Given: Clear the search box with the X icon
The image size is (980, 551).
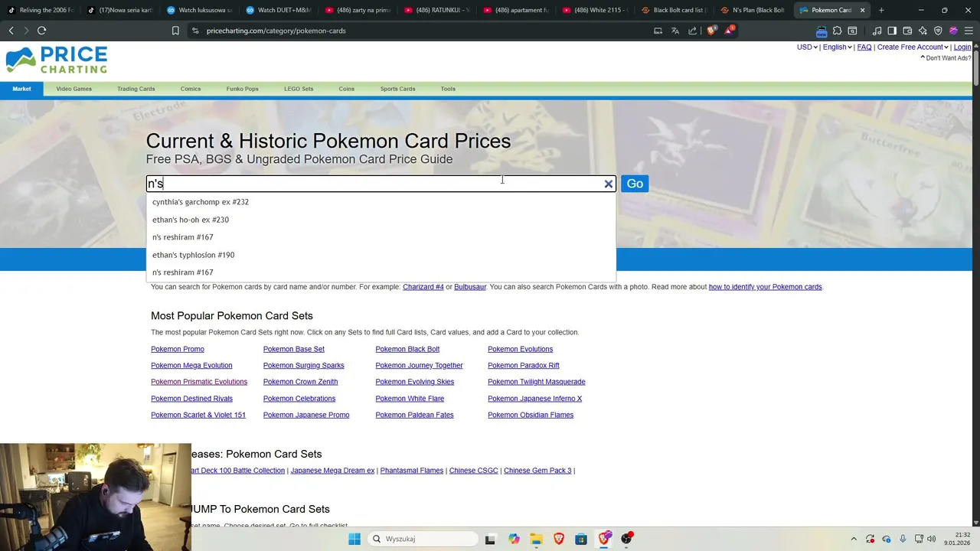Looking at the screenshot, I should click(x=609, y=184).
